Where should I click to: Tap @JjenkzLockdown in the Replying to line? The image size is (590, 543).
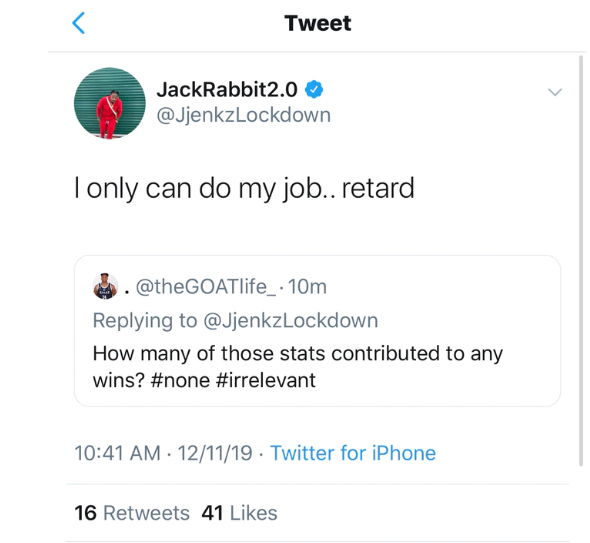point(291,321)
